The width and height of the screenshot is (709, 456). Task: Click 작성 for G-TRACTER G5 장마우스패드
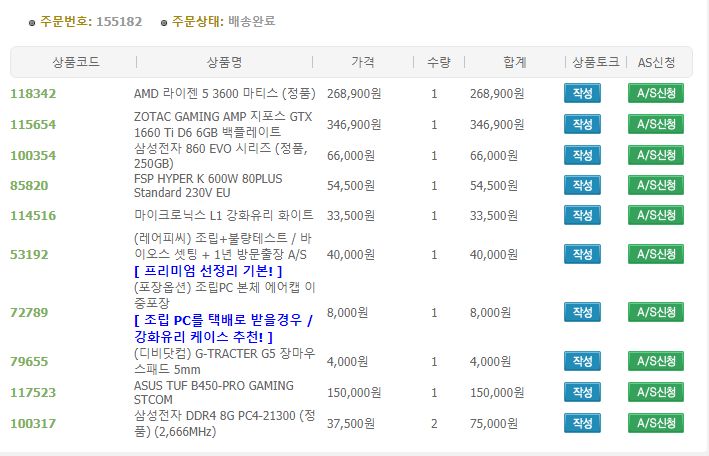582,361
